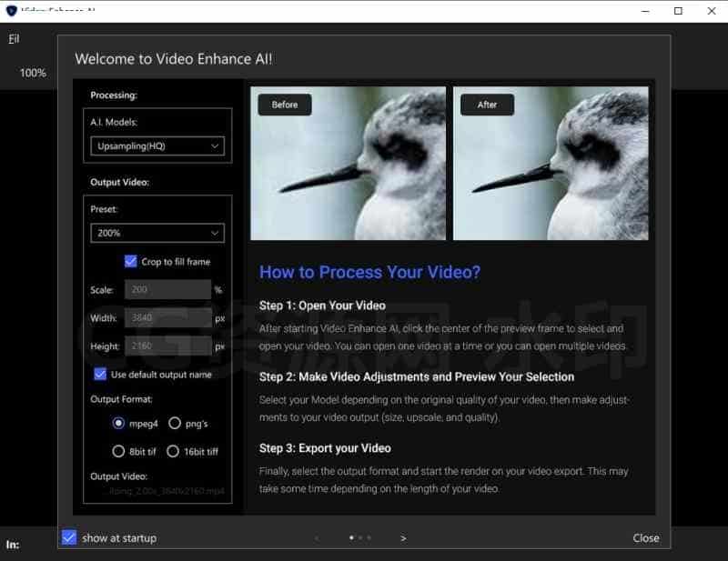
Task: Select the mpeg4 output format
Action: coord(119,423)
